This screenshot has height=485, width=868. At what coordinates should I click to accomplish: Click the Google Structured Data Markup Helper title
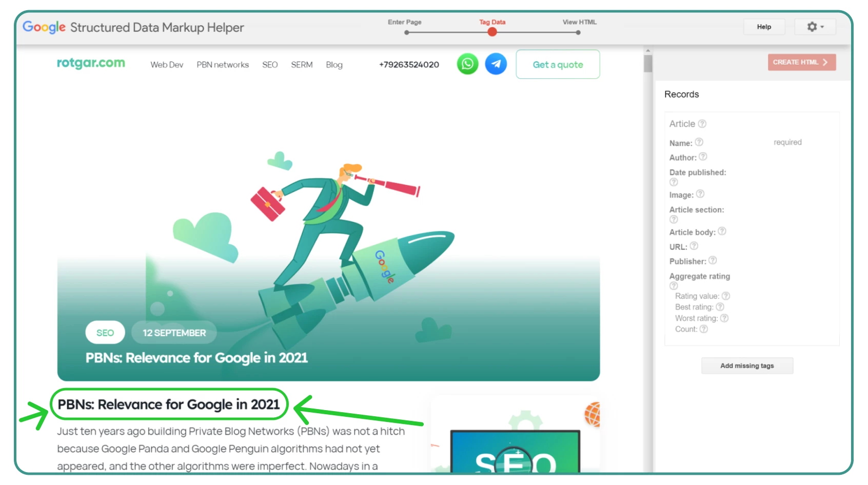(x=133, y=27)
